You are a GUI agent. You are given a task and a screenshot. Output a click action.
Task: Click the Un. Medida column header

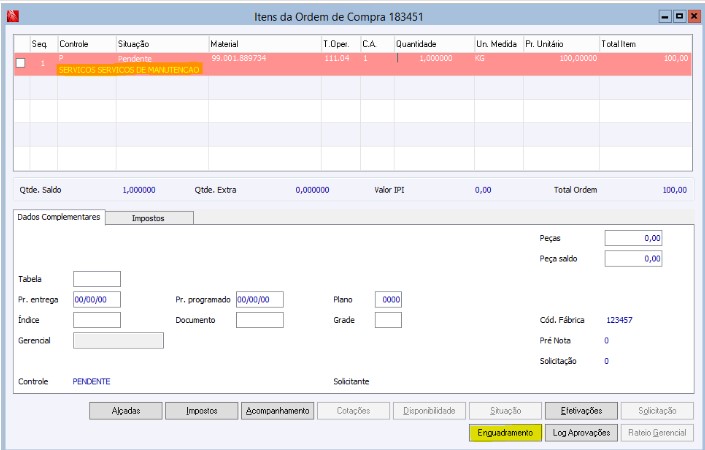499,44
